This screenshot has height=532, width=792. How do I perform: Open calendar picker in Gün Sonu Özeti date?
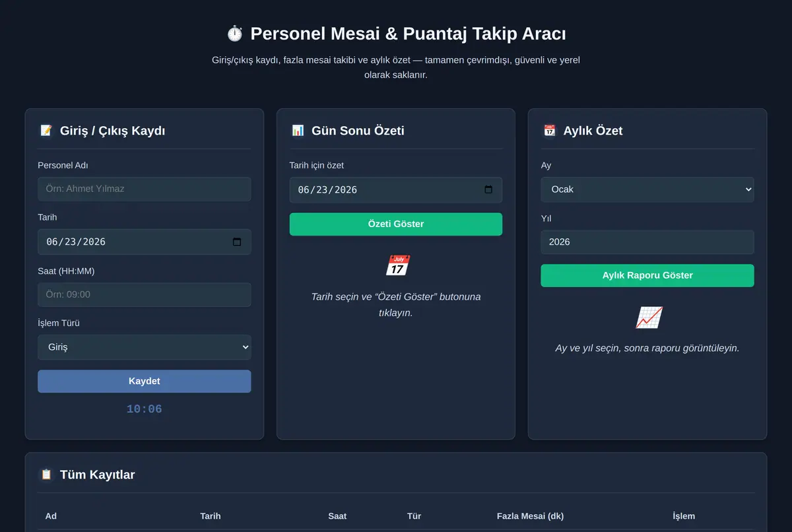point(488,190)
